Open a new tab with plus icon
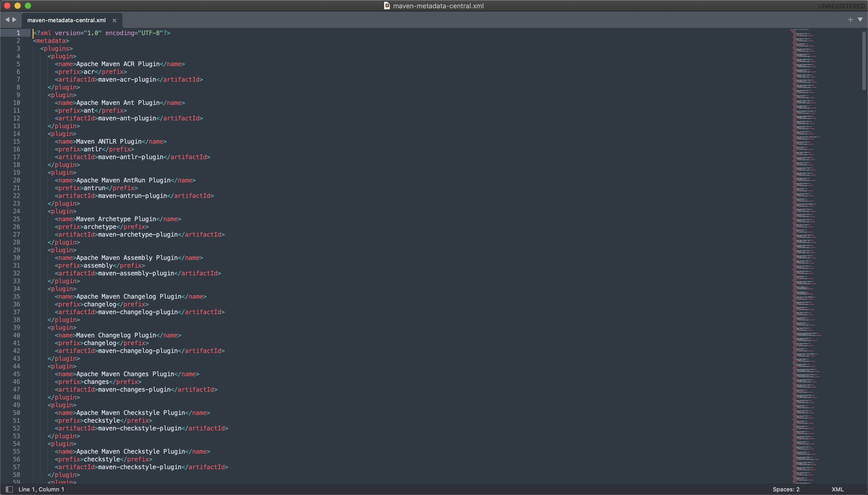The height and width of the screenshot is (495, 868). click(850, 20)
